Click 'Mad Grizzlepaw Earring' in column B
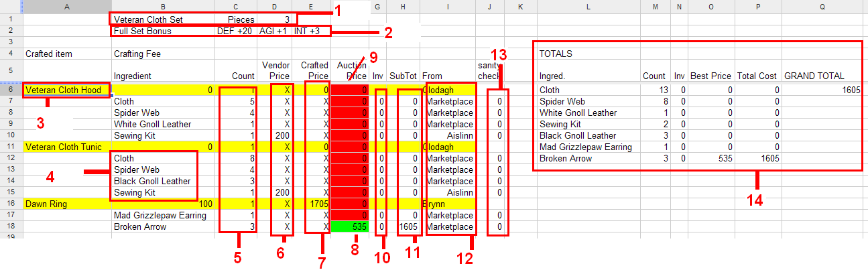This screenshot has height=272, width=868. pyautogui.click(x=164, y=215)
